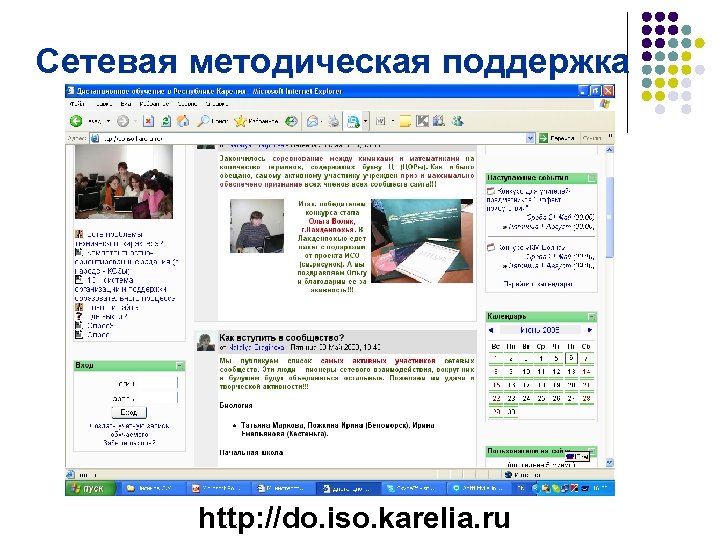720x540 pixels.
Task: Collapse the 'Календарь' block with its toggle
Action: coord(592,316)
